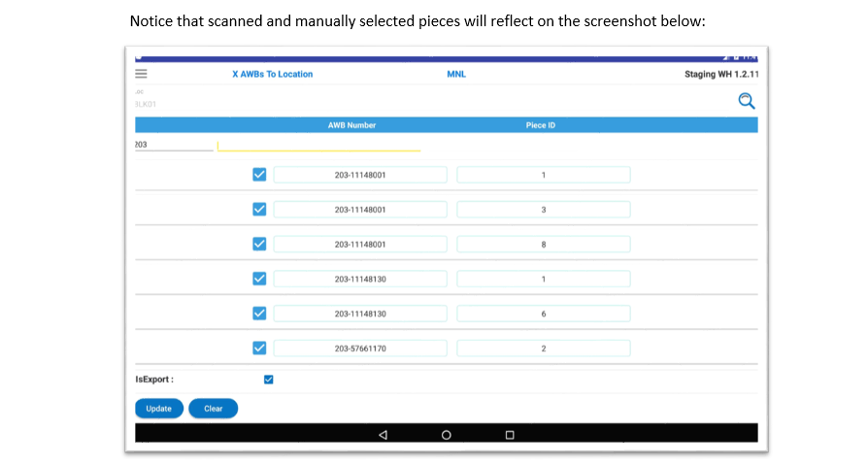Select the X AWBs To Location title
The width and height of the screenshot is (868, 466).
point(273,74)
